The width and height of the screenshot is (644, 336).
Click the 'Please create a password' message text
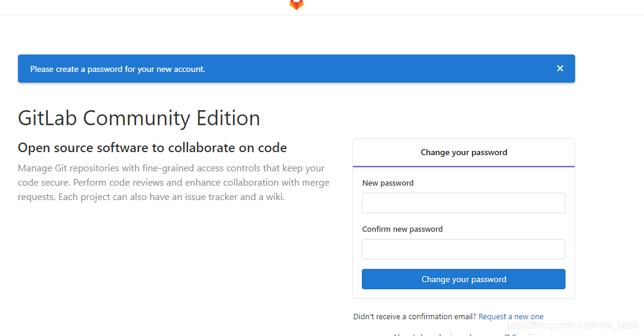tap(117, 69)
